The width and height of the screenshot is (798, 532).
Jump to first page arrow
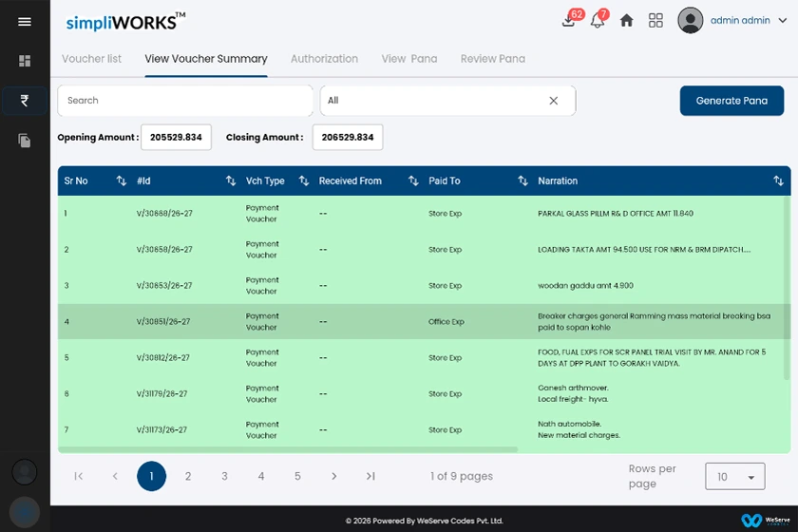[x=78, y=476]
